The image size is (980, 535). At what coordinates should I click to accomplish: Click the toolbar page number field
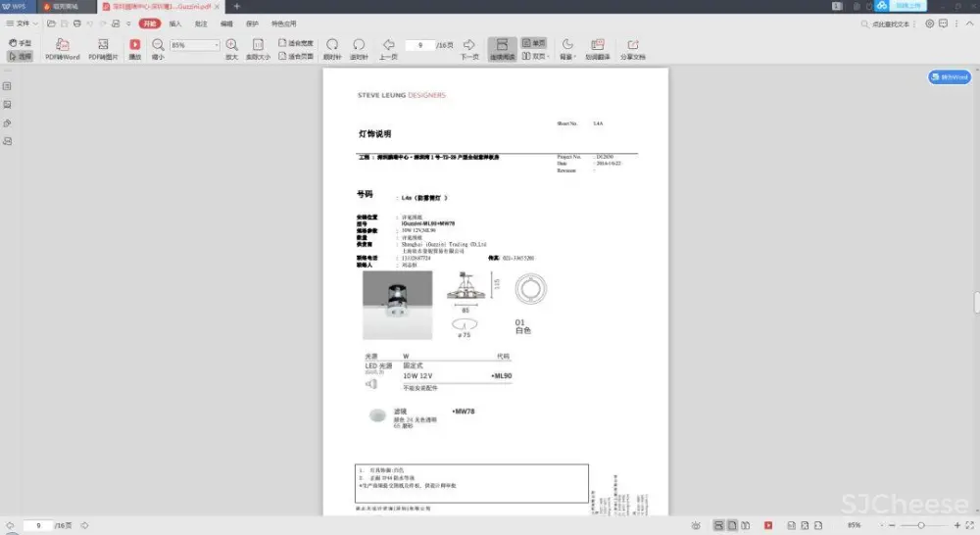420,45
